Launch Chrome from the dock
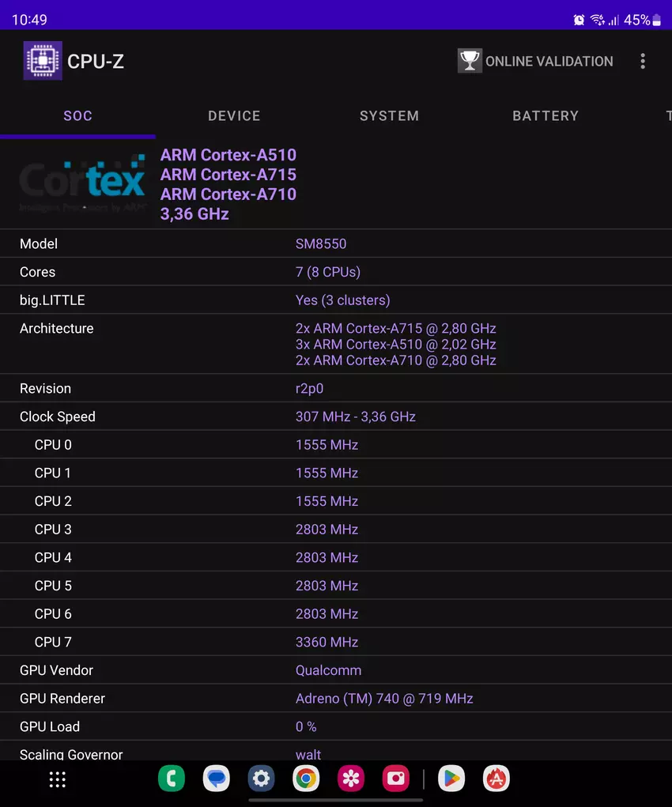Screen dimensions: 672x807 (x=306, y=779)
